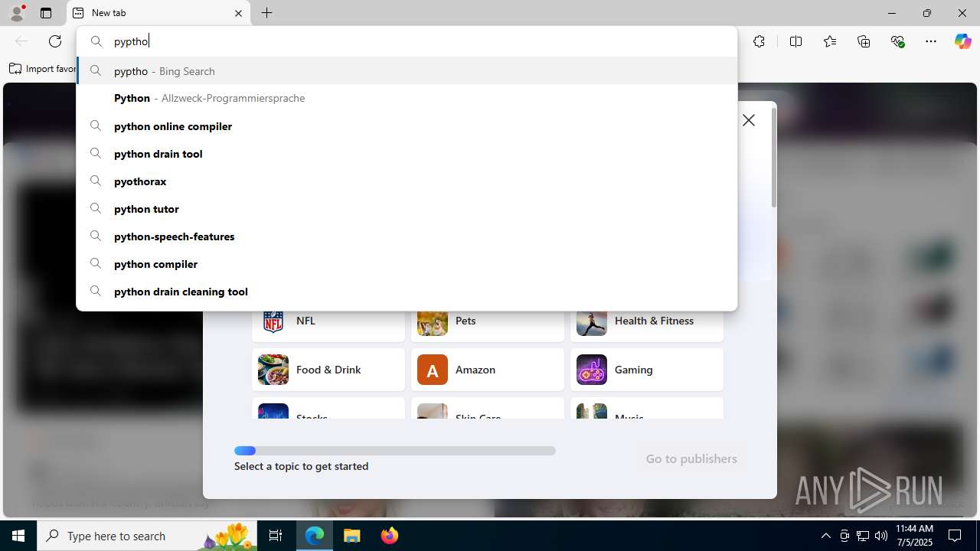Select Python Allzweck-Programmiersprache suggestion

click(x=407, y=98)
